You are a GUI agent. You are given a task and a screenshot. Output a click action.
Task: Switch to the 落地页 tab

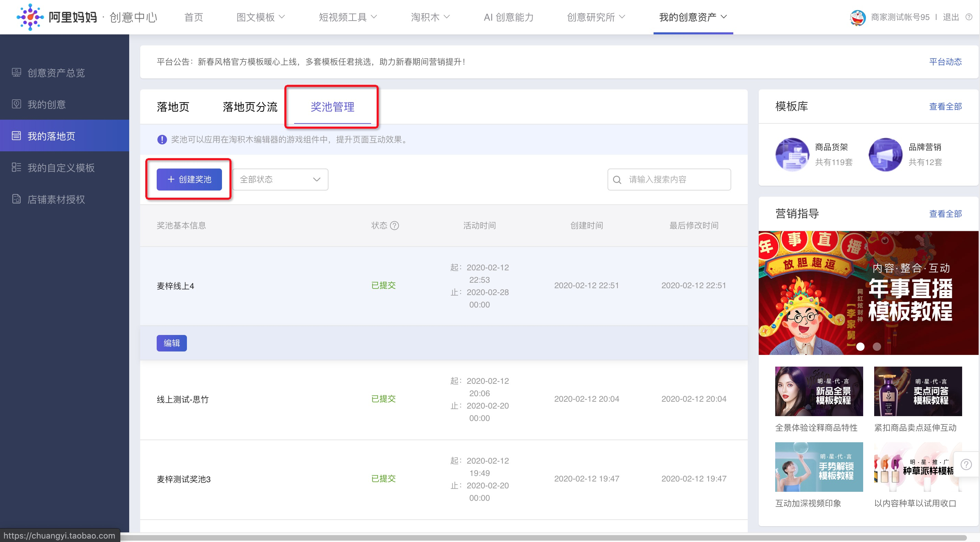click(x=173, y=107)
